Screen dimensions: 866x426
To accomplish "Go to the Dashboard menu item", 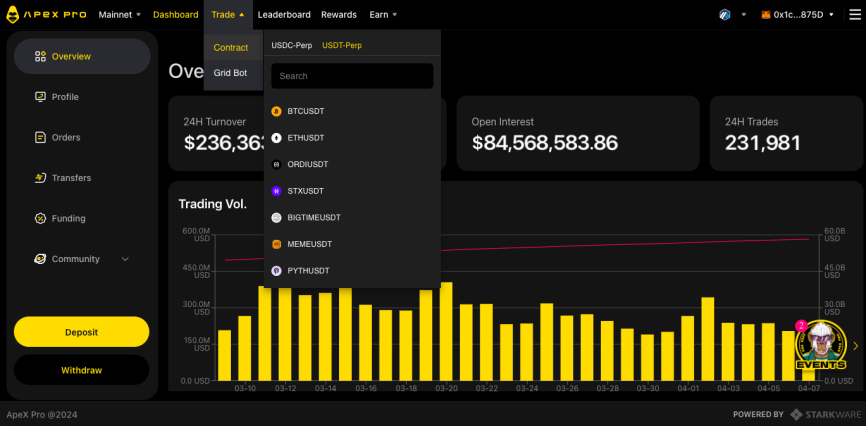I will coord(176,15).
